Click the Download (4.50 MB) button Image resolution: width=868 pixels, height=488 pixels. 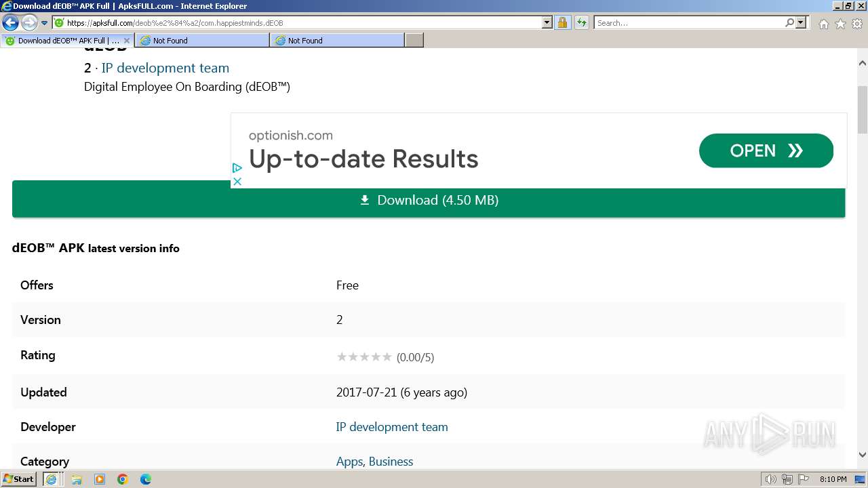(429, 200)
